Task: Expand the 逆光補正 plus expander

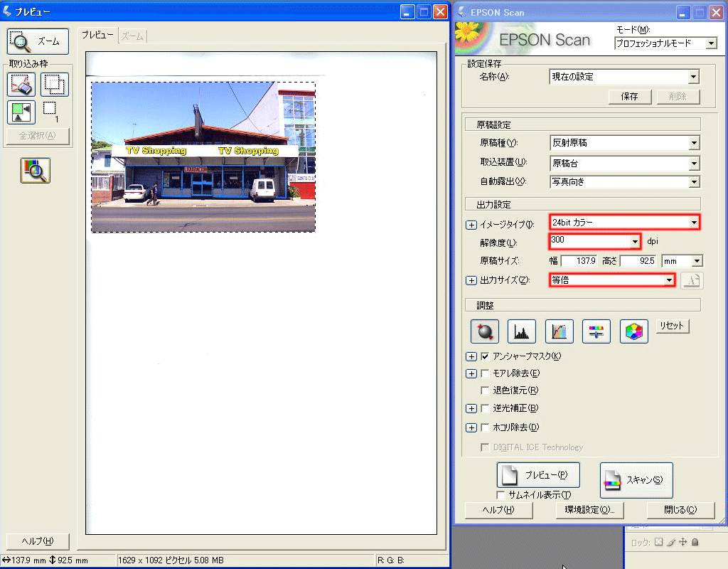Action: [471, 408]
